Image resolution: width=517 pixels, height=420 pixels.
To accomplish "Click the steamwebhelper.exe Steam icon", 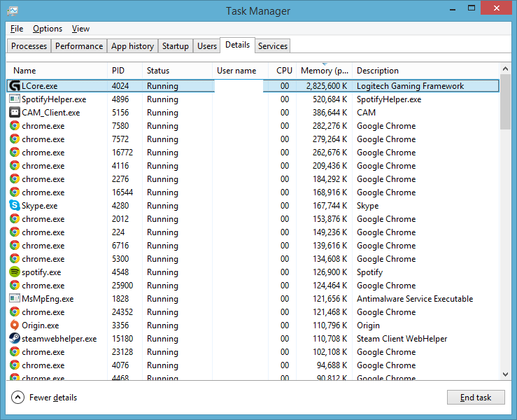I will point(15,338).
